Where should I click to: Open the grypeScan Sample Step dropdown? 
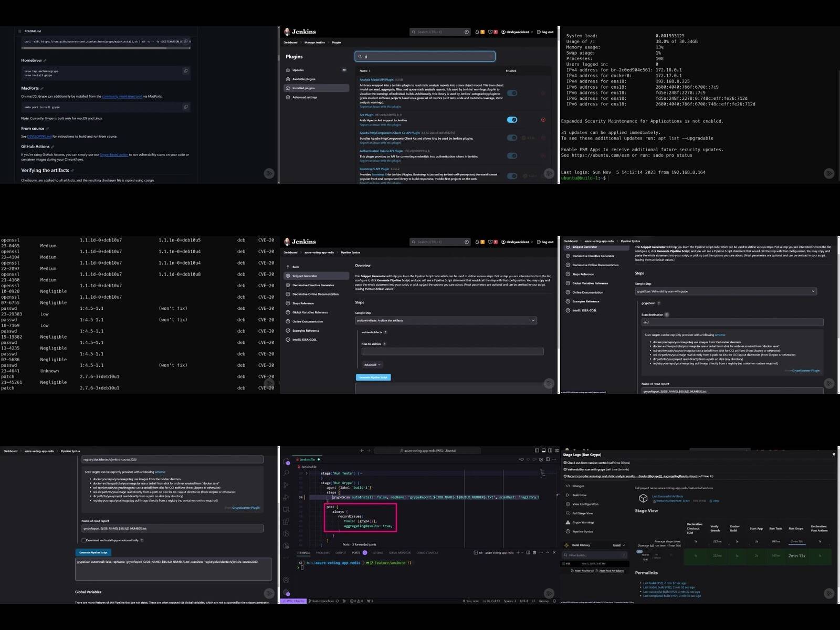[x=726, y=291]
